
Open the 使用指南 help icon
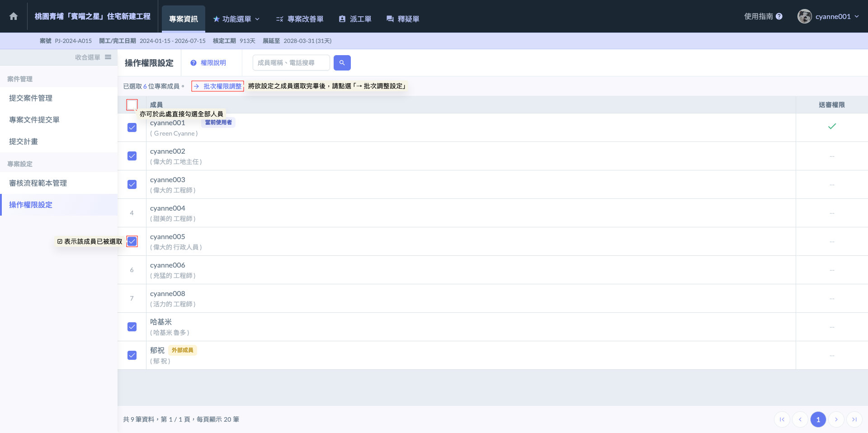pos(779,16)
